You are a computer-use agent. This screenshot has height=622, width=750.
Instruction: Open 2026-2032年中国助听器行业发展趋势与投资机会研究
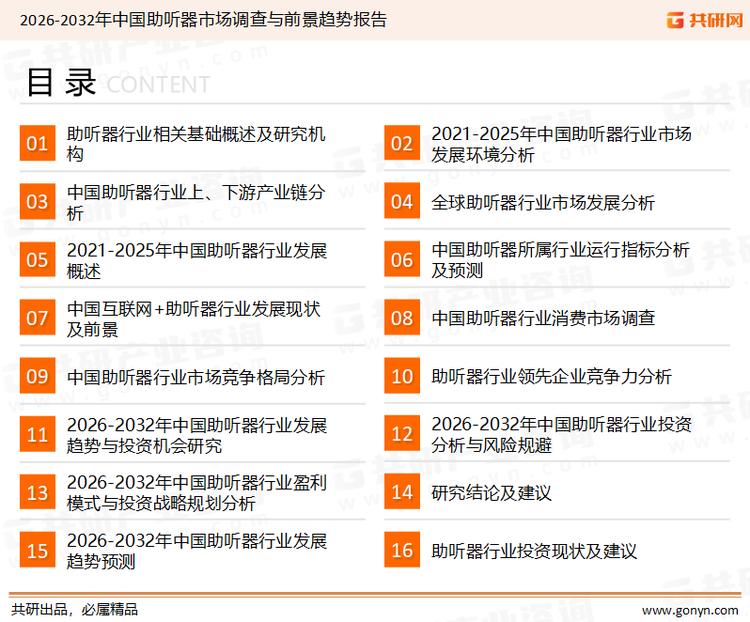[197, 435]
